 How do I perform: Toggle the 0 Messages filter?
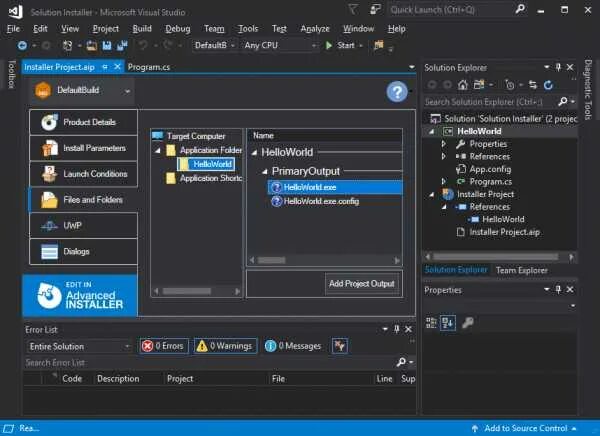click(x=293, y=346)
